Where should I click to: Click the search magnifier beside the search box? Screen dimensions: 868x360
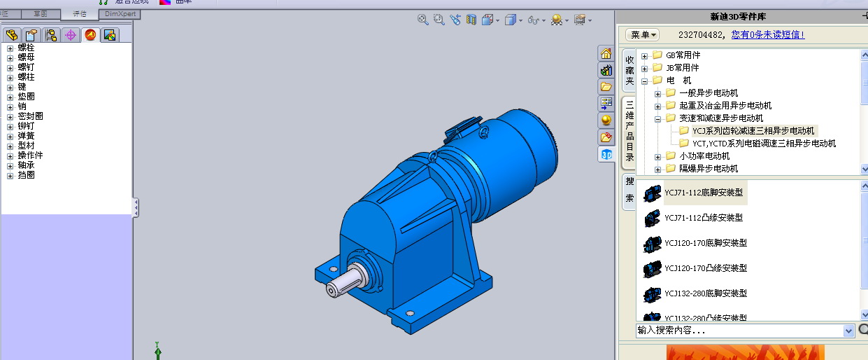tap(863, 329)
